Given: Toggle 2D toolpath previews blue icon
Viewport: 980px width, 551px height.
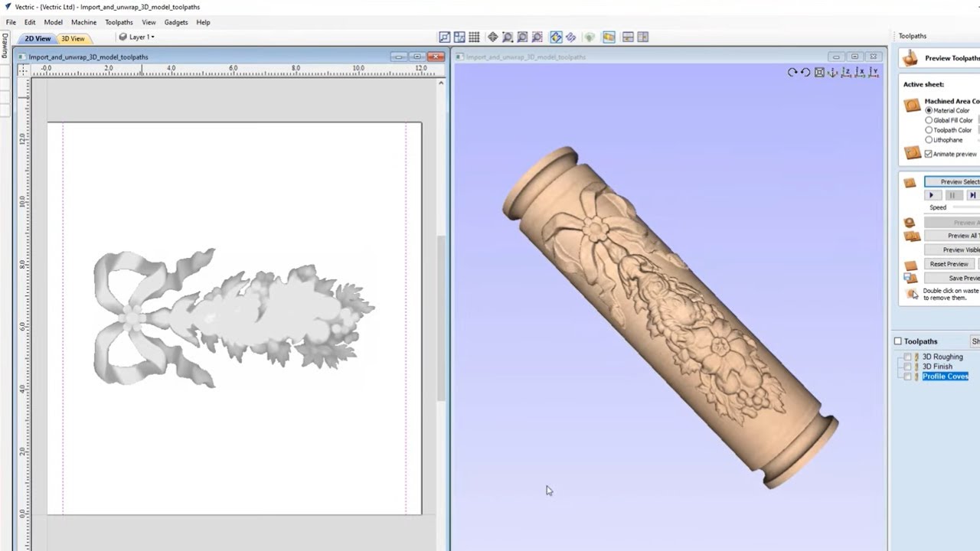Looking at the screenshot, I should tap(556, 37).
